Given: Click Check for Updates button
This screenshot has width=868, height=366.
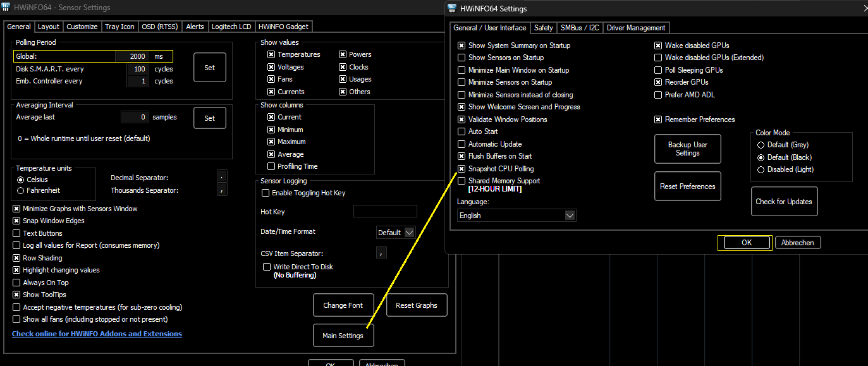Looking at the screenshot, I should [x=784, y=202].
